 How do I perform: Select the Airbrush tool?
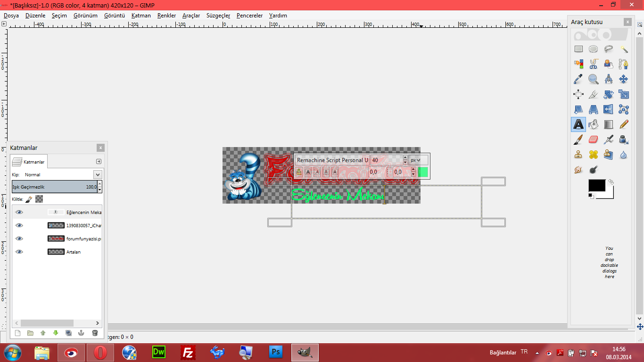coord(609,140)
